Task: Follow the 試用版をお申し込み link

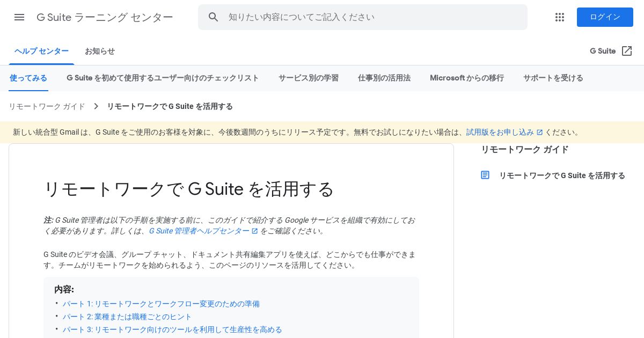Action: [x=500, y=132]
